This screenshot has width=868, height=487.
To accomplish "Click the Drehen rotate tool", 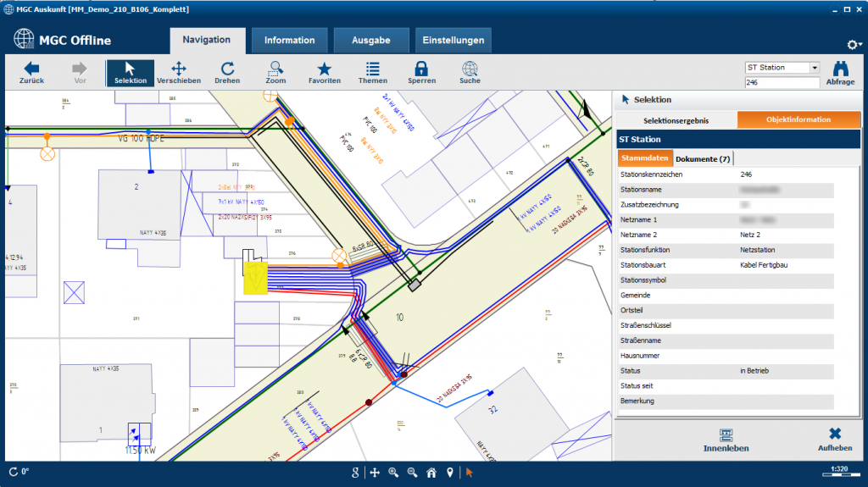I will click(227, 73).
